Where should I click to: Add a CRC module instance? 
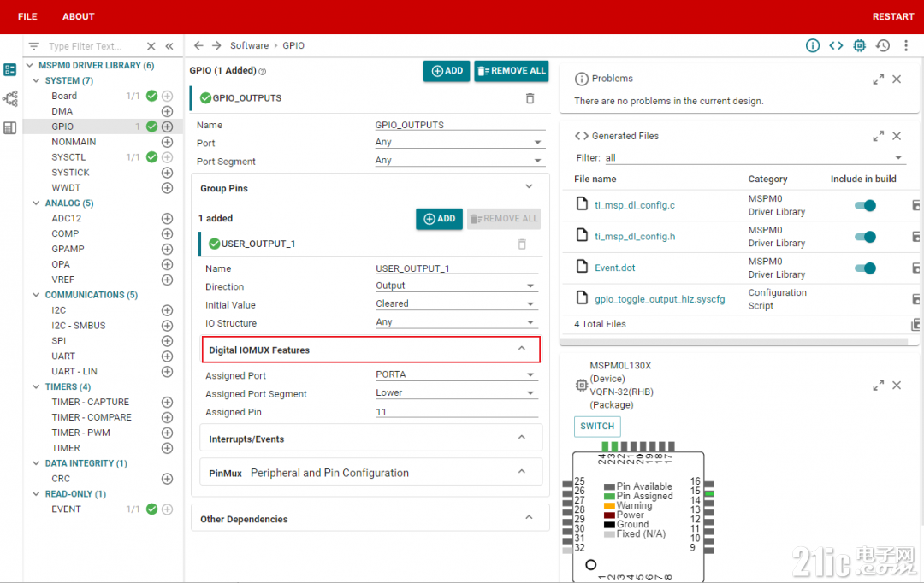(168, 479)
